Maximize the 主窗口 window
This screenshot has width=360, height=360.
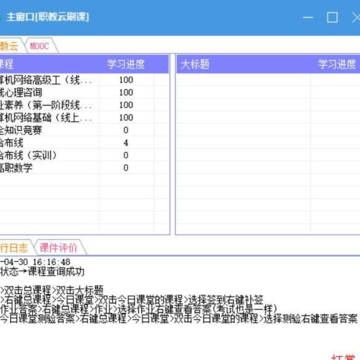(x=332, y=17)
